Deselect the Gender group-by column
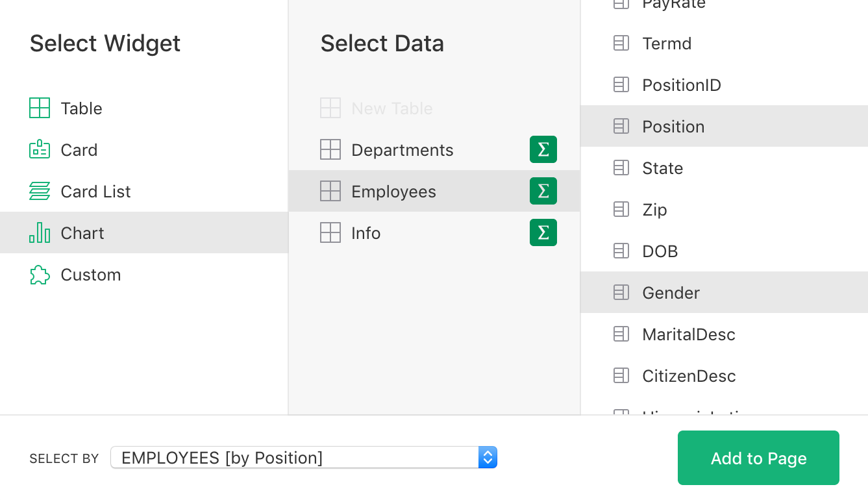Screen dimensions: 868x500 point(671,292)
